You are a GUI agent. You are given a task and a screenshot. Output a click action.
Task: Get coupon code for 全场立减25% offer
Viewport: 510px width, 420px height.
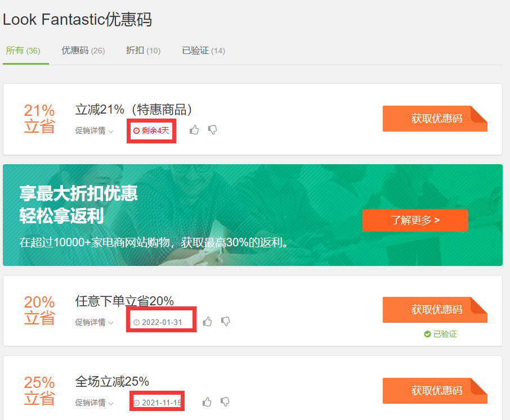point(435,390)
